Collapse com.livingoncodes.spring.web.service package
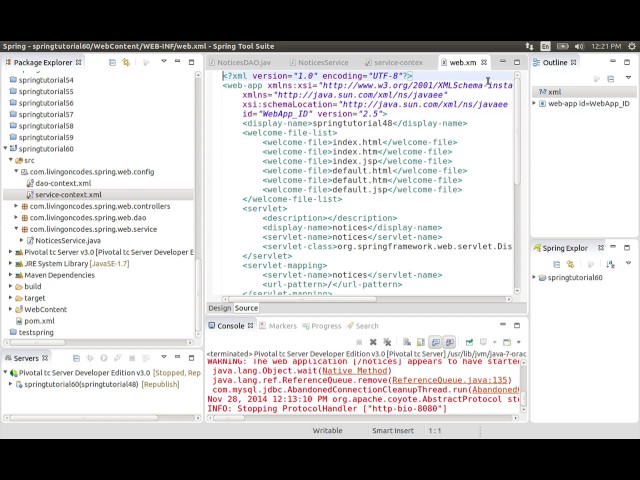 tap(16, 229)
